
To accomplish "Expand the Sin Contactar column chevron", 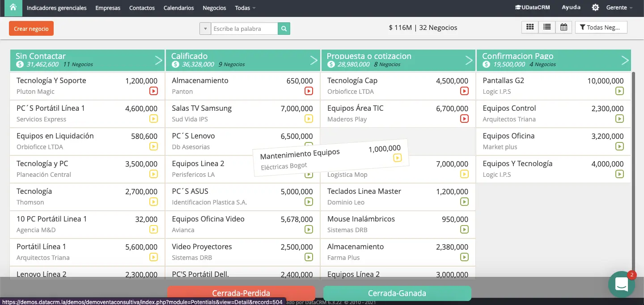I will pos(159,59).
